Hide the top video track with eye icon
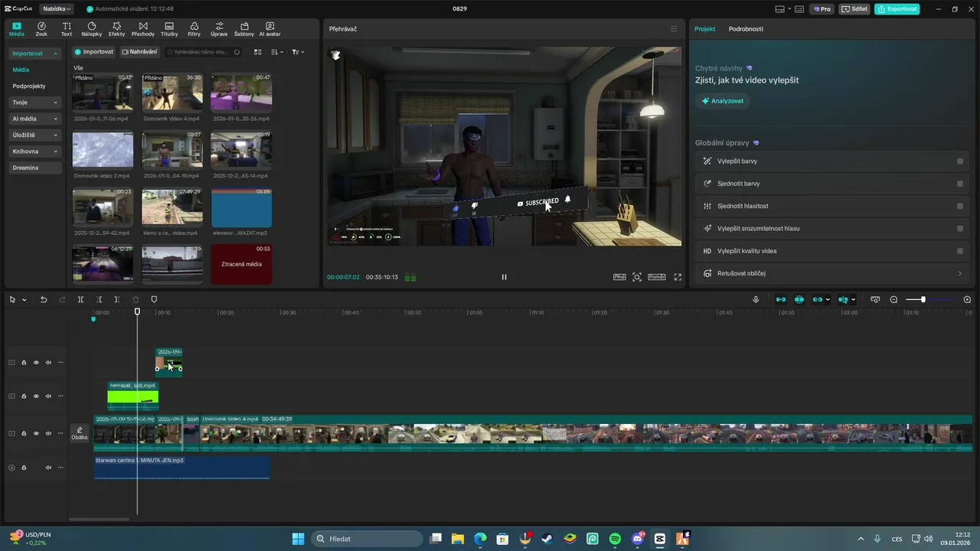This screenshot has height=551, width=980. point(36,363)
